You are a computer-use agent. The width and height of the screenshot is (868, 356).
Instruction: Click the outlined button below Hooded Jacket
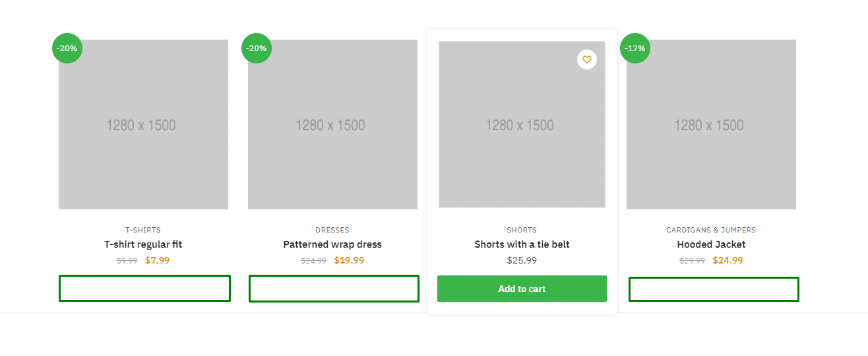click(x=714, y=289)
